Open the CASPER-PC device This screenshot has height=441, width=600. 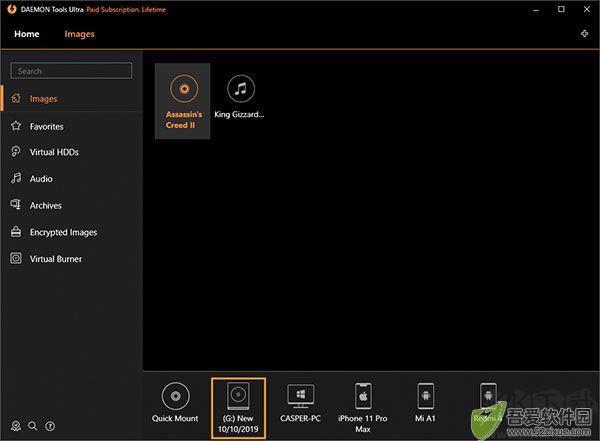(x=300, y=403)
